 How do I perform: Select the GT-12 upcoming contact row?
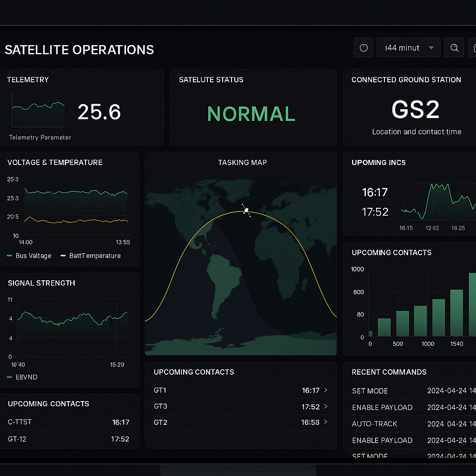point(69,439)
